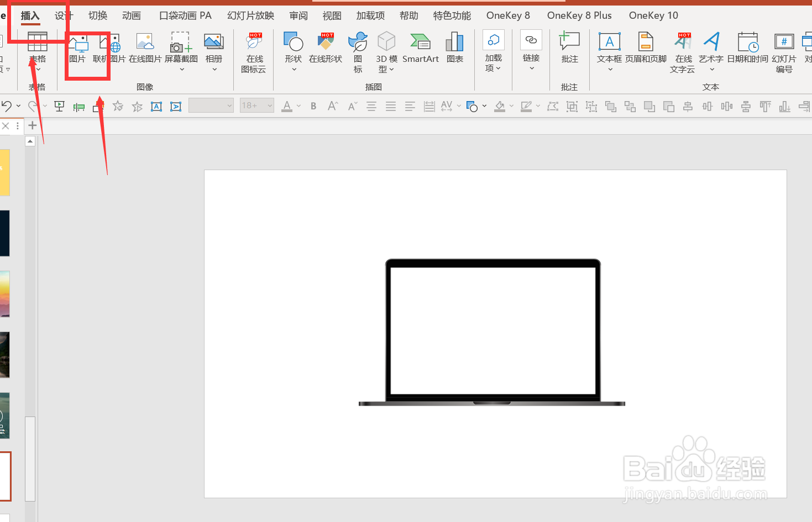Start slideshow from quick access toolbar
The height and width of the screenshot is (522, 812).
[59, 106]
